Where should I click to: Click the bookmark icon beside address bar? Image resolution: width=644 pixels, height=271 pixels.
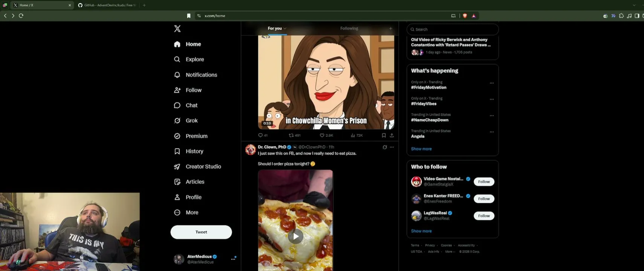click(189, 16)
